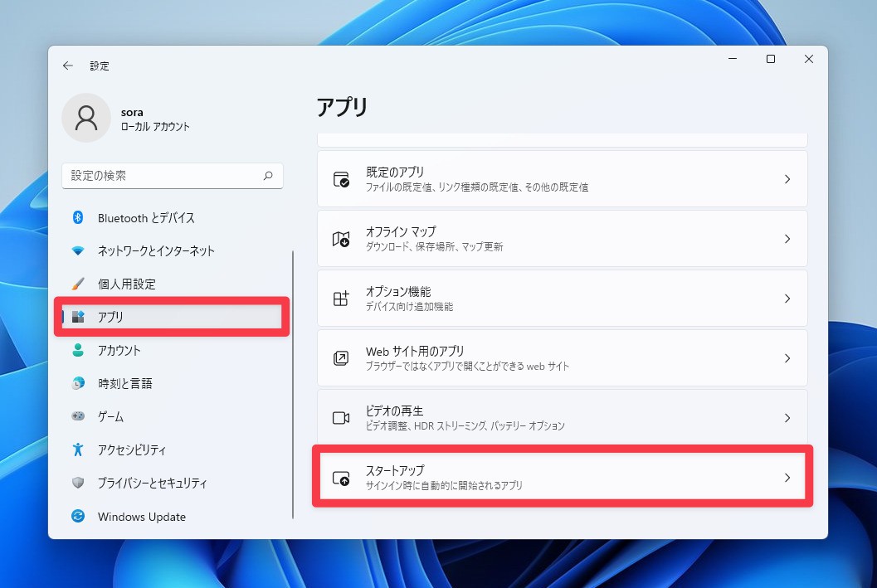This screenshot has height=588, width=877.
Task: Click the アカウント person icon
Action: coord(78,350)
